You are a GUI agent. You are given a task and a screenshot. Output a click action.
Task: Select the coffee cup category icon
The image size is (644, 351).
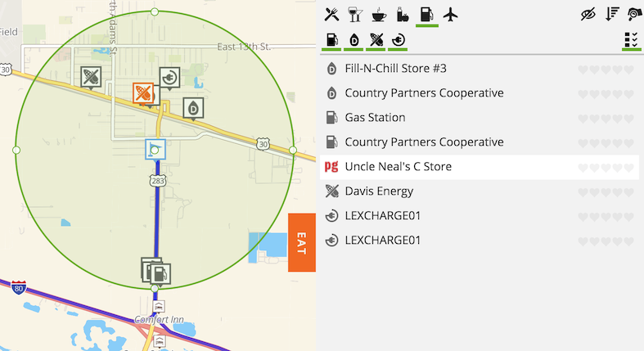click(x=379, y=14)
